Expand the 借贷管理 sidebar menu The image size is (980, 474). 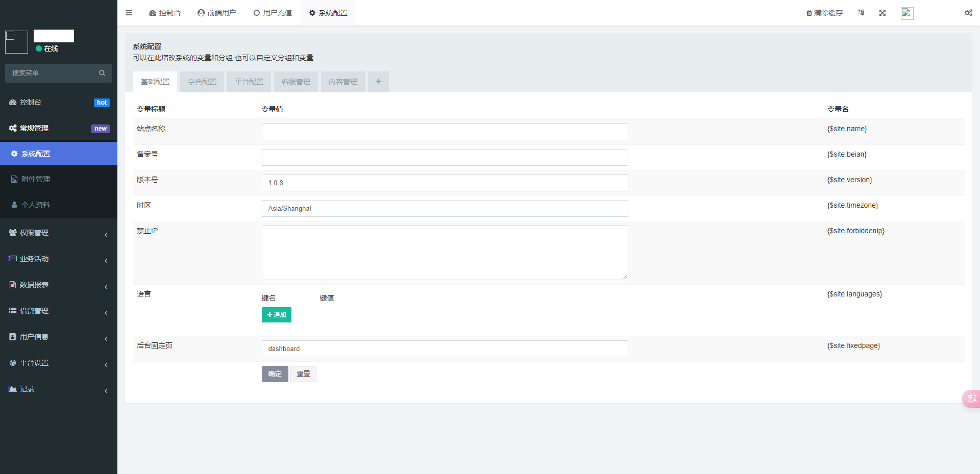(x=59, y=311)
